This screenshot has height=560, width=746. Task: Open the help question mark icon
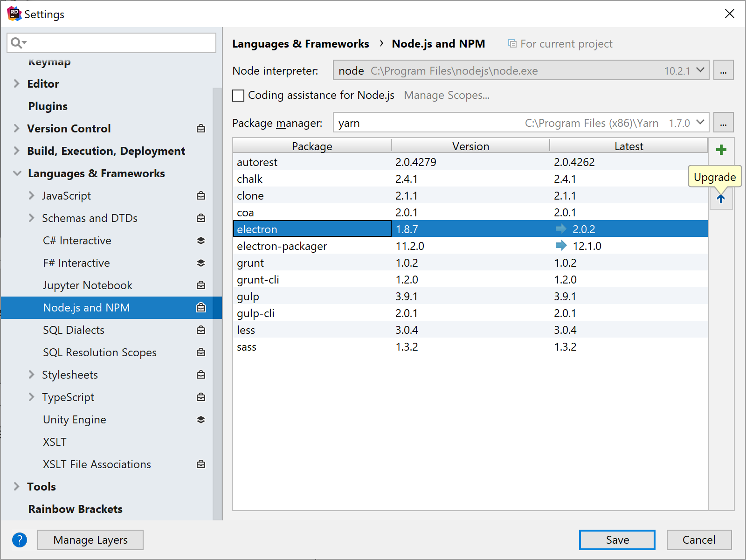pyautogui.click(x=20, y=540)
